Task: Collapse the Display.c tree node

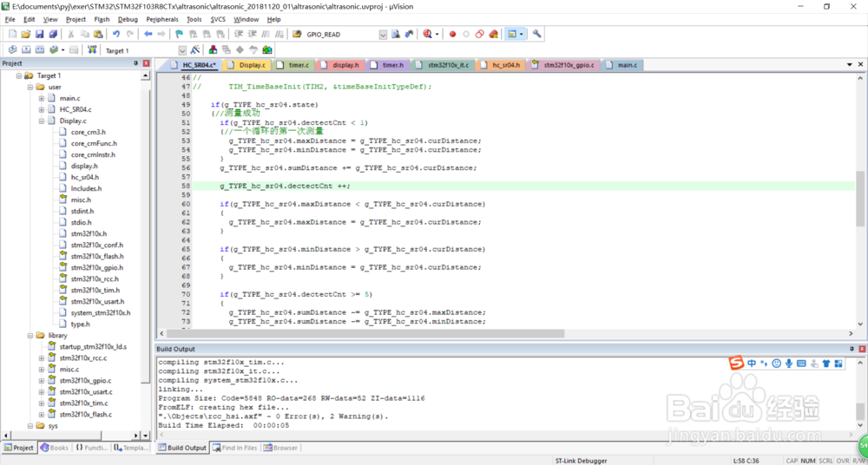Action: tap(41, 121)
